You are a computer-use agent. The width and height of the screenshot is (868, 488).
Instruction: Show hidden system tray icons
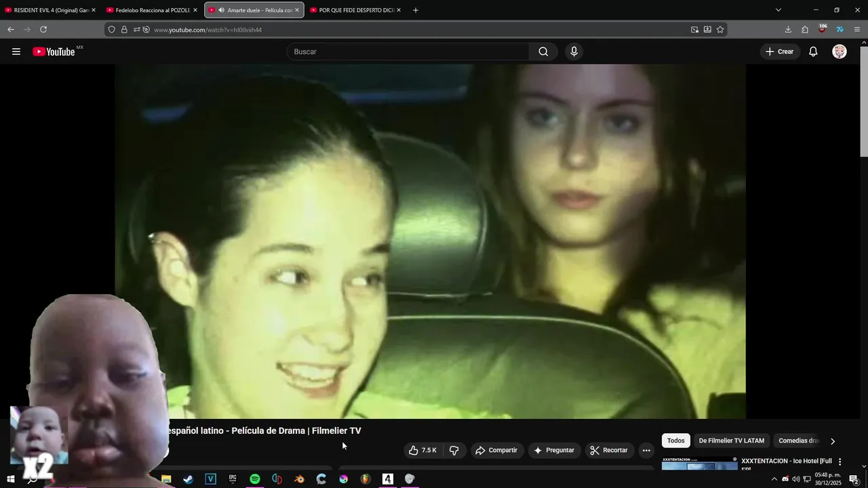774,479
